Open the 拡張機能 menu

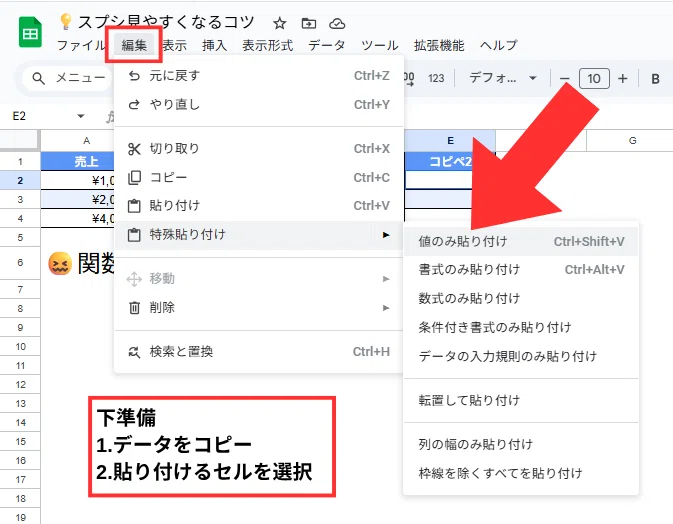coord(439,45)
